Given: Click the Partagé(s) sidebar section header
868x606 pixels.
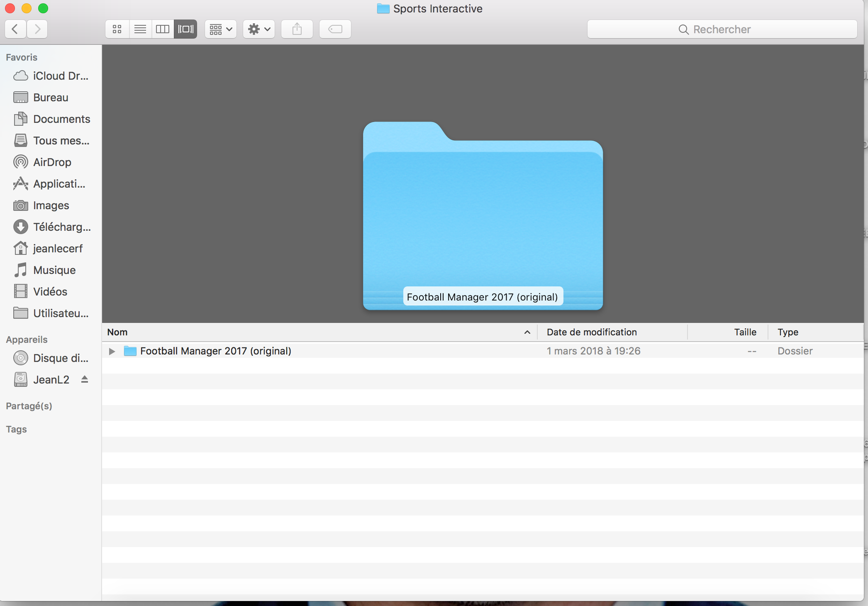Looking at the screenshot, I should click(29, 406).
